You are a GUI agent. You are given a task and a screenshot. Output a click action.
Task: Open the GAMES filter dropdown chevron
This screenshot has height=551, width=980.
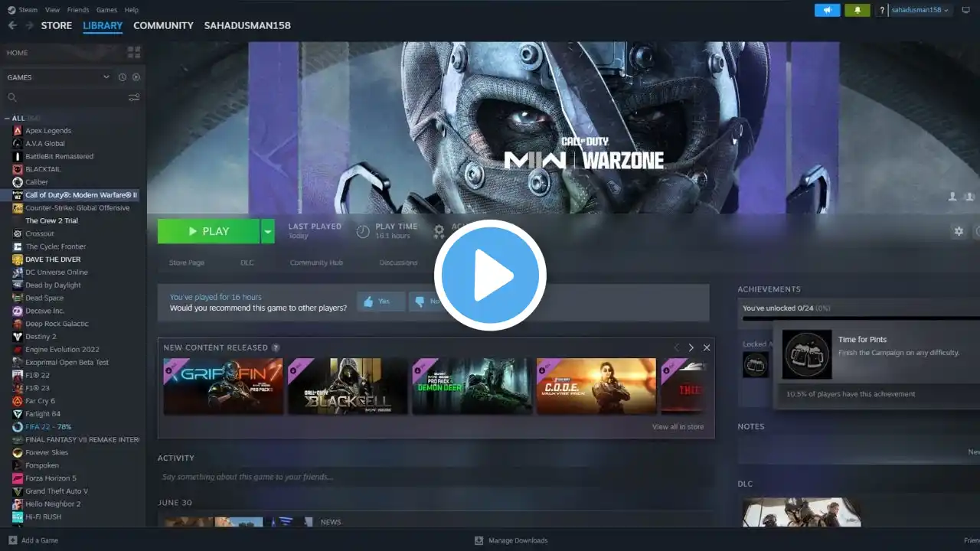pyautogui.click(x=106, y=77)
